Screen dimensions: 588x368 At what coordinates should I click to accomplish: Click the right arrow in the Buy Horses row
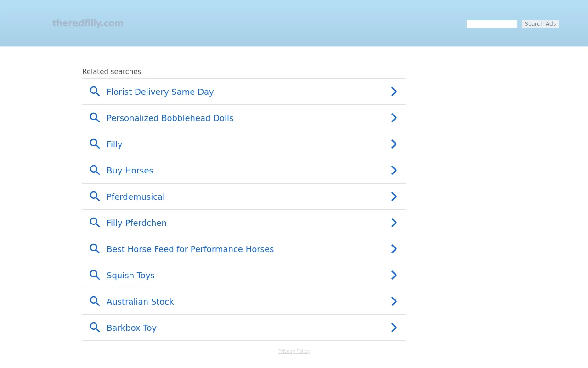(x=394, y=170)
